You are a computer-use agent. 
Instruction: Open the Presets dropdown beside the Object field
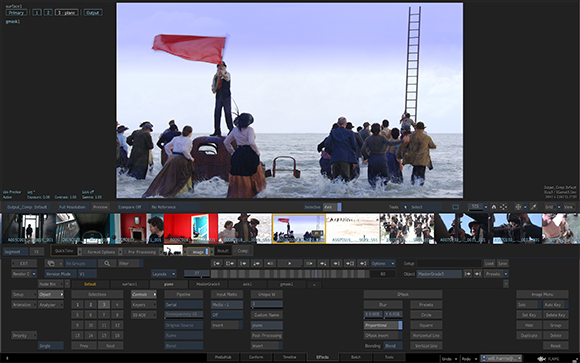[x=496, y=274]
